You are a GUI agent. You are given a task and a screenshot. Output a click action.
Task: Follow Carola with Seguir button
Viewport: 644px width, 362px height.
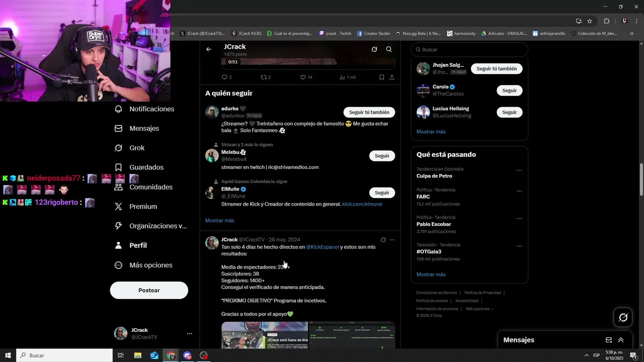click(x=510, y=90)
